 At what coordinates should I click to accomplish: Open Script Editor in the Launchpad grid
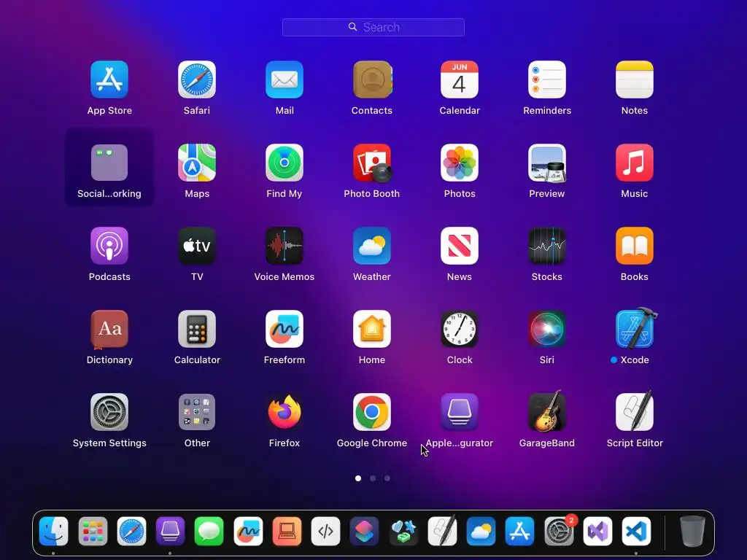click(x=635, y=411)
